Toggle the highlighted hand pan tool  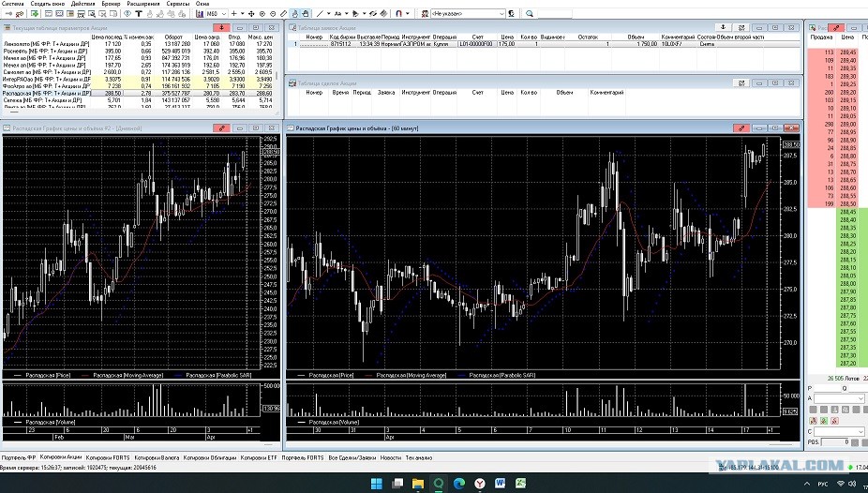point(295,13)
